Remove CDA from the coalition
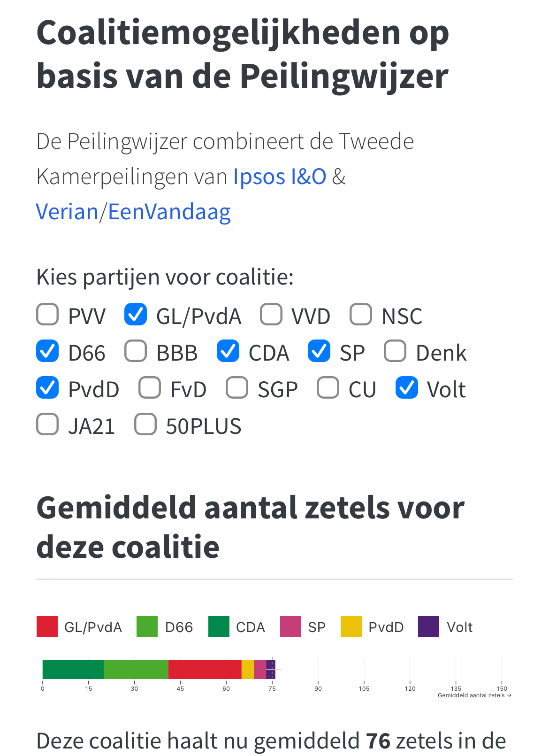This screenshot has height=756, width=549. (228, 351)
